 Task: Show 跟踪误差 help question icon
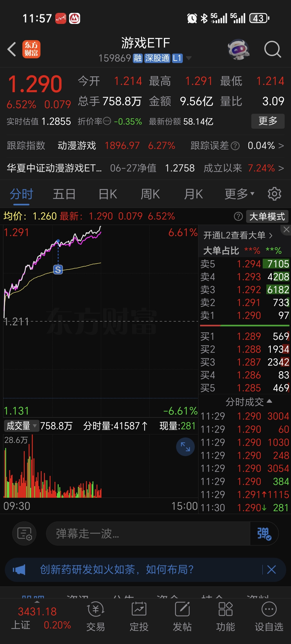point(235,146)
